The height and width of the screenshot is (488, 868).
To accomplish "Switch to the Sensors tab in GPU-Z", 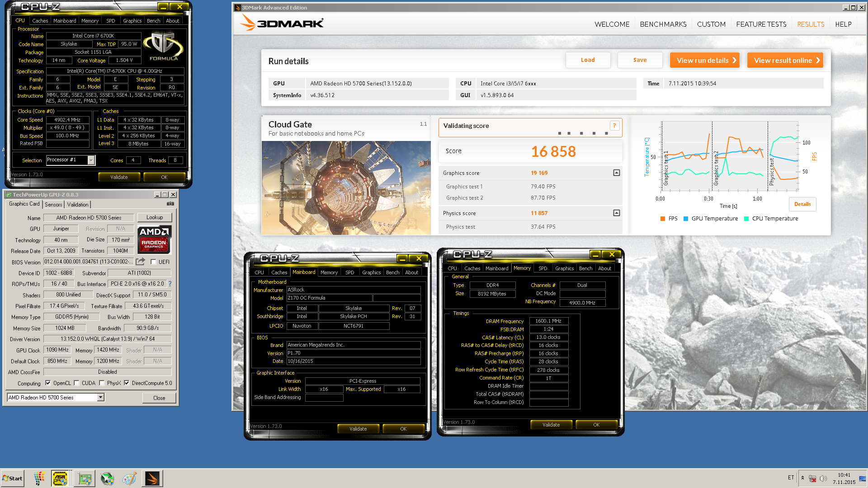I will [x=53, y=205].
